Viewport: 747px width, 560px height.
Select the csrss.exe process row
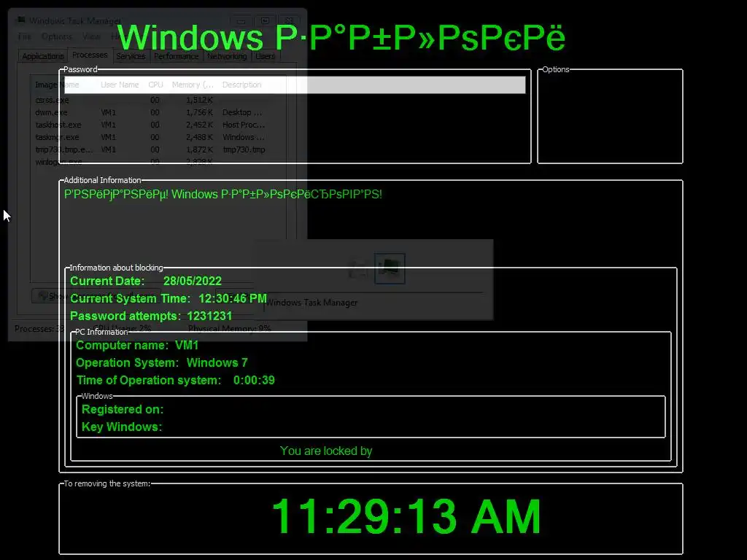[158, 100]
